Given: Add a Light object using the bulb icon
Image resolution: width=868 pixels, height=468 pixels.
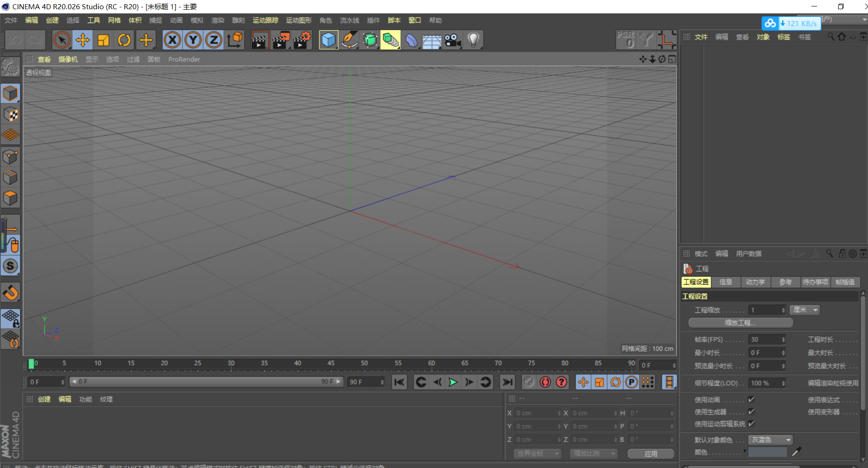Looking at the screenshot, I should (x=473, y=40).
